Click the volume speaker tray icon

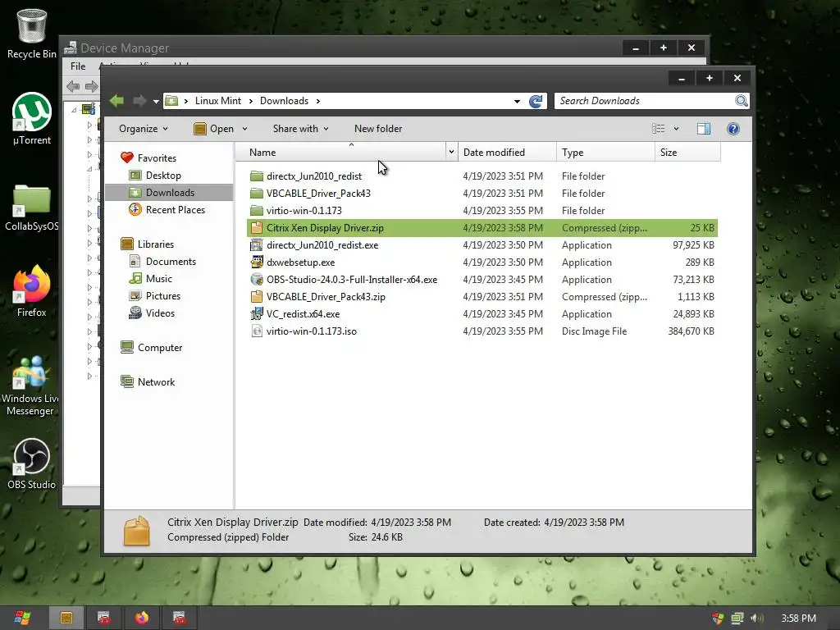756,619
